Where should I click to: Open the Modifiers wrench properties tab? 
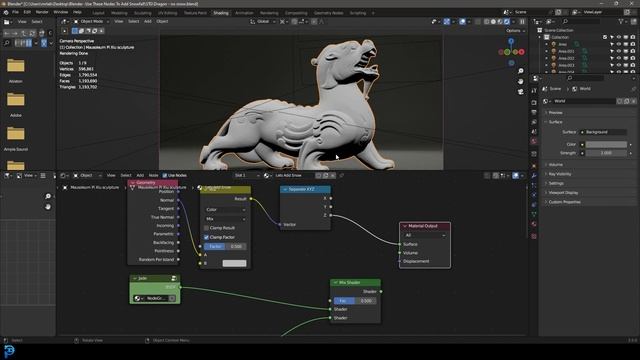pyautogui.click(x=534, y=176)
